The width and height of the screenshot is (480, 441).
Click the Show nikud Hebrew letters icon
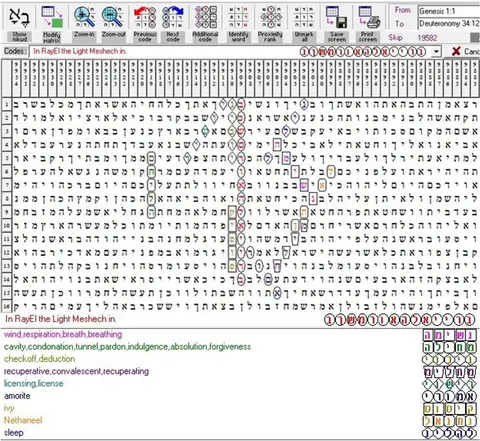pos(19,17)
